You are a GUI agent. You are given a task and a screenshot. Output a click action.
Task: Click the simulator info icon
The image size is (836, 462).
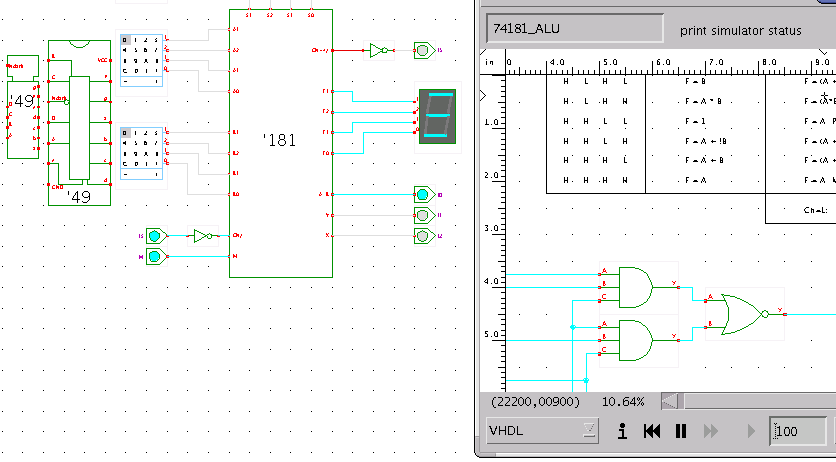[x=622, y=431]
